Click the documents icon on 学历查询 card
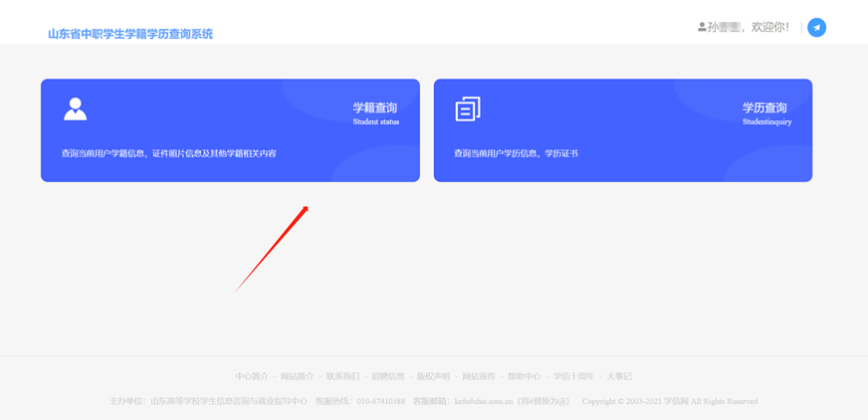 468,109
